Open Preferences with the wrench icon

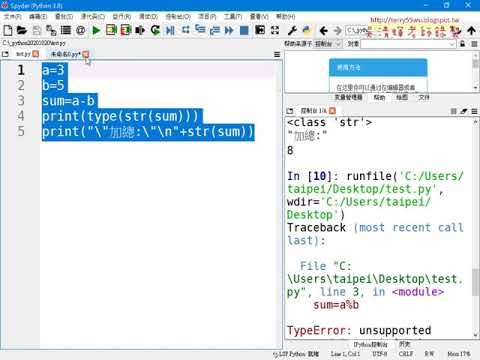coord(292,30)
